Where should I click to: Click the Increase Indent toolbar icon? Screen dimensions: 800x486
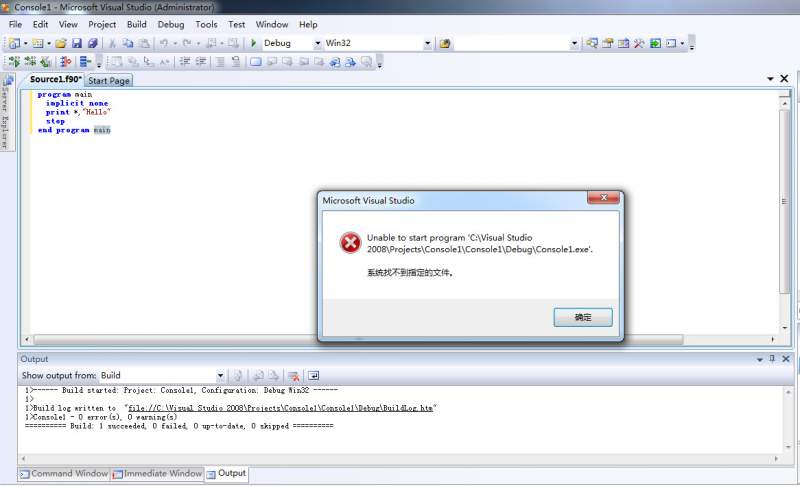coord(201,62)
